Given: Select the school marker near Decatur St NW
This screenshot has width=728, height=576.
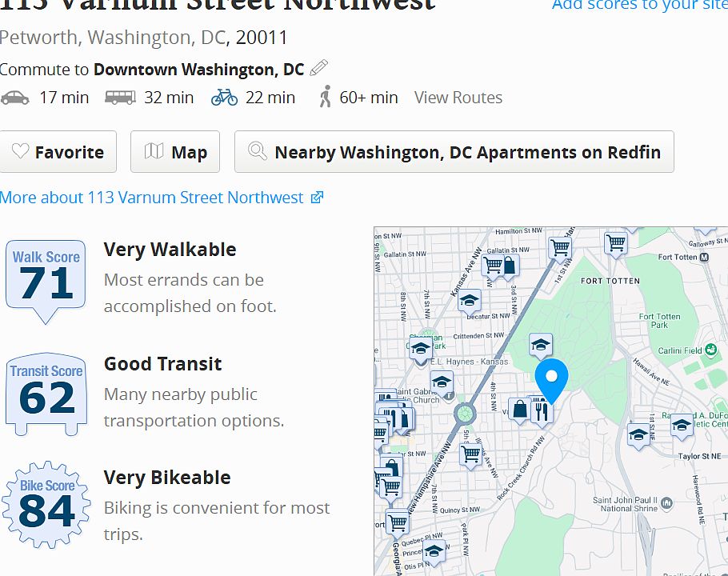Looking at the screenshot, I should coord(469,301).
